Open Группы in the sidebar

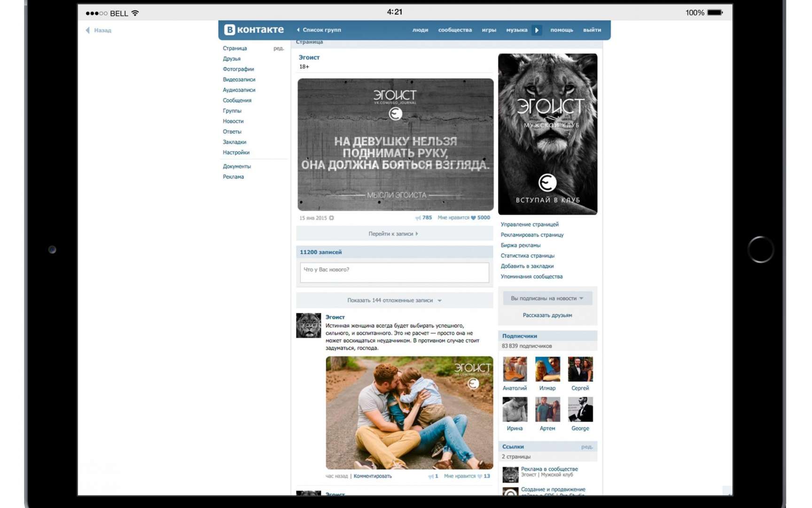(x=232, y=111)
